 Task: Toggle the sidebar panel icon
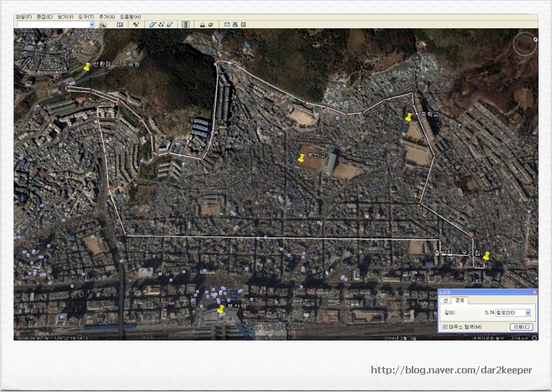point(120,25)
